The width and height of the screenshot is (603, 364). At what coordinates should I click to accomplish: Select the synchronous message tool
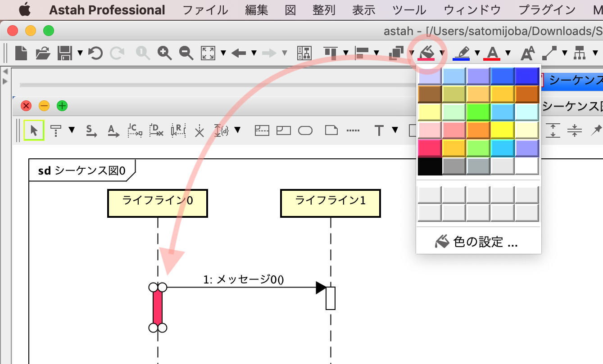(x=92, y=131)
